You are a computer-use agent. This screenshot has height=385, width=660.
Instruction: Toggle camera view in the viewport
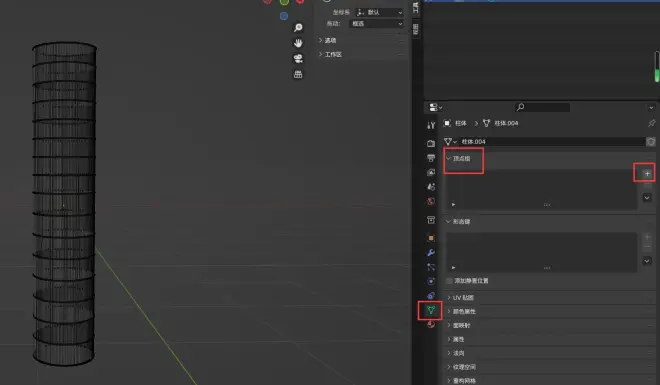298,58
